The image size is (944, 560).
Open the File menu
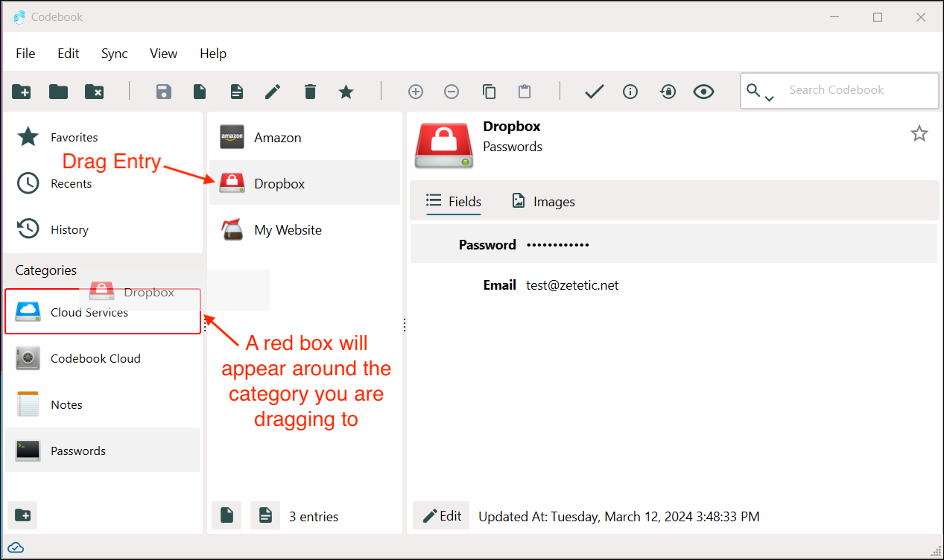coord(25,54)
